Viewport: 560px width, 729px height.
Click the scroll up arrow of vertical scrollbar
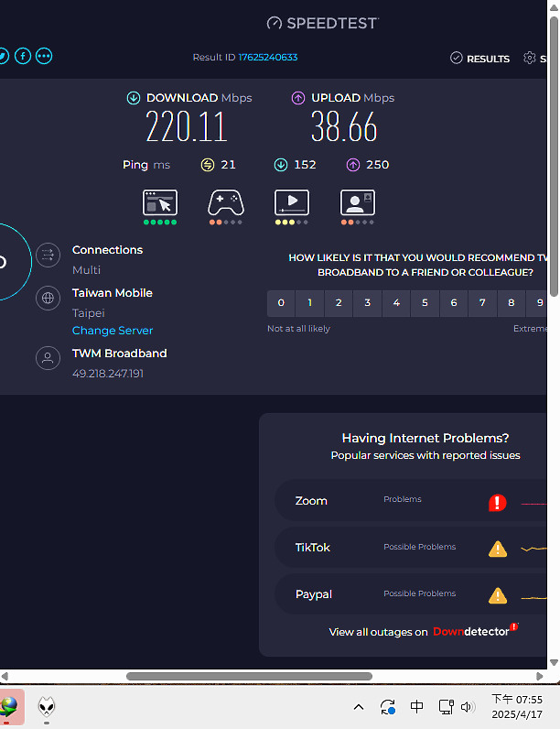click(554, 7)
